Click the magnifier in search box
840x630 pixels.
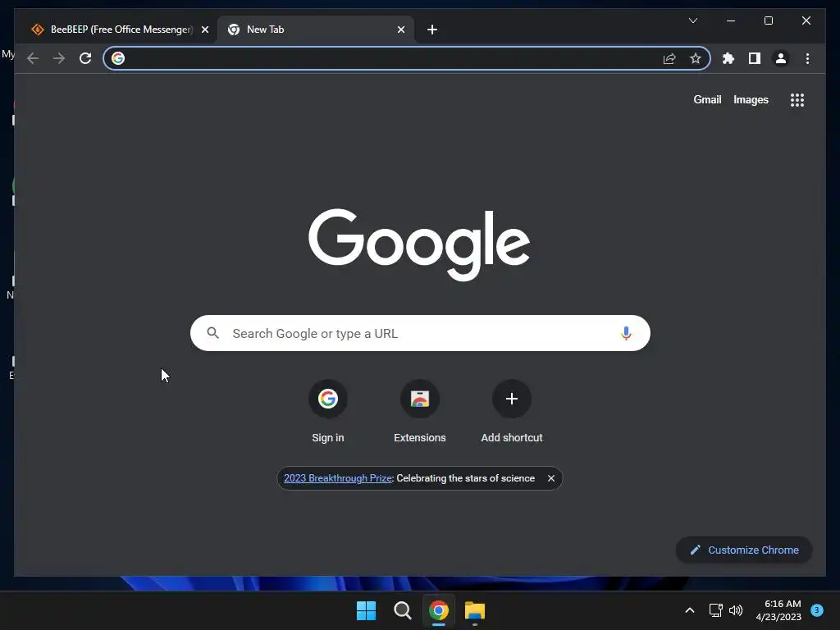tap(212, 333)
